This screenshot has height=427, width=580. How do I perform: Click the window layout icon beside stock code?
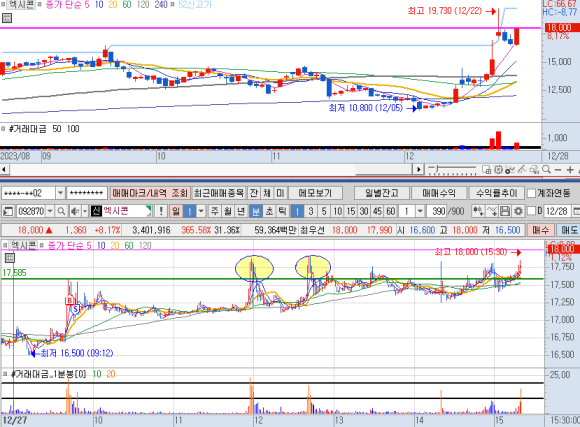[8, 211]
